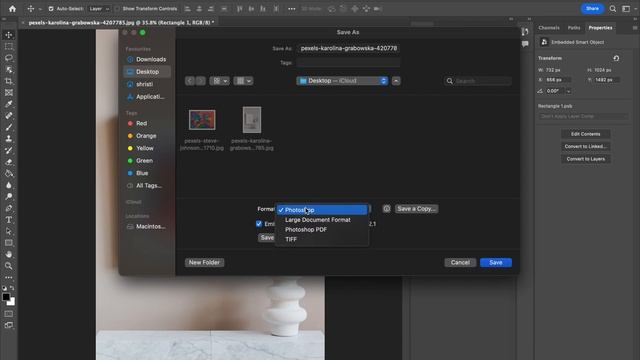The image size is (640, 360).
Task: Click the Share button
Action: pyautogui.click(x=592, y=9)
